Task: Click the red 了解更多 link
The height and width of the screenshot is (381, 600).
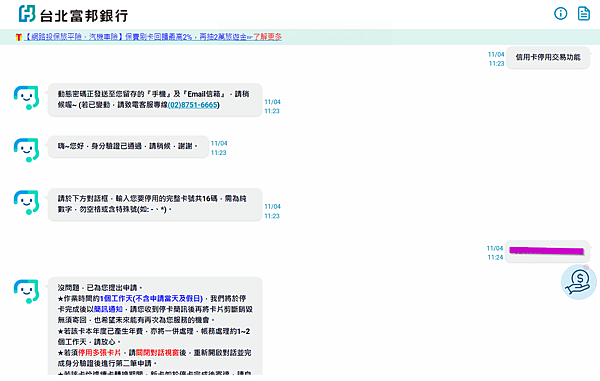Action: click(x=267, y=37)
